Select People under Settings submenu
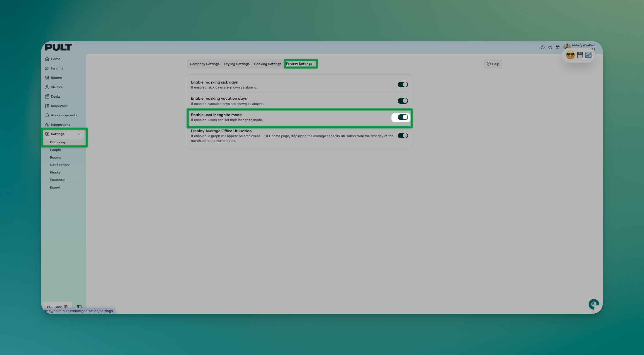Image resolution: width=644 pixels, height=355 pixels. click(x=55, y=150)
